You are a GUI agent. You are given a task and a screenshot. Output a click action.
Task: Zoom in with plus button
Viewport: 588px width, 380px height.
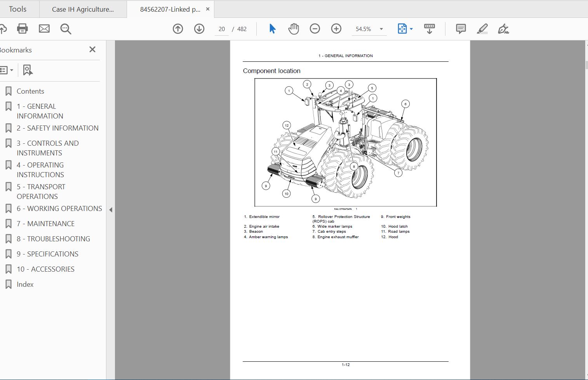pos(336,29)
